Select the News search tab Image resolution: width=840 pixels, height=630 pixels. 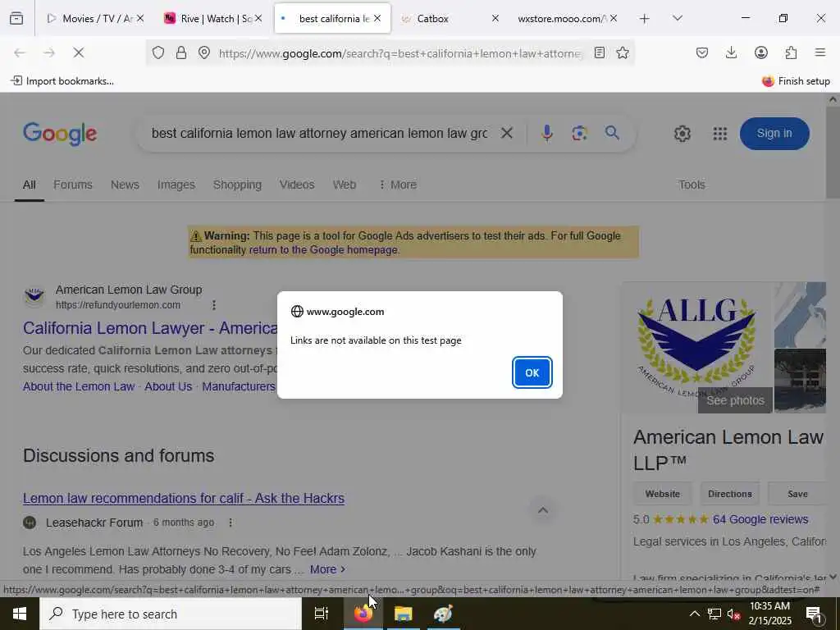125,185
